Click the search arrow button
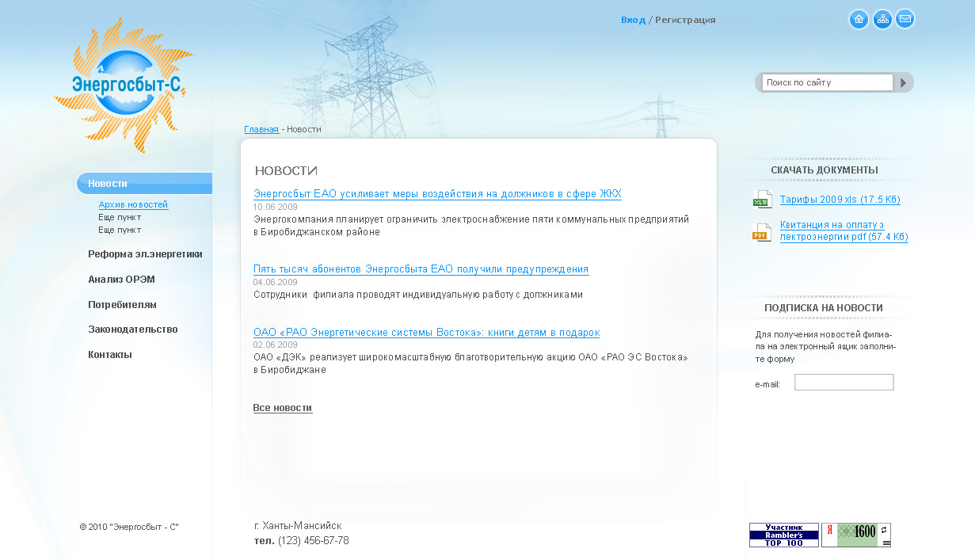Screen dimensions: 975x560 (904, 82)
